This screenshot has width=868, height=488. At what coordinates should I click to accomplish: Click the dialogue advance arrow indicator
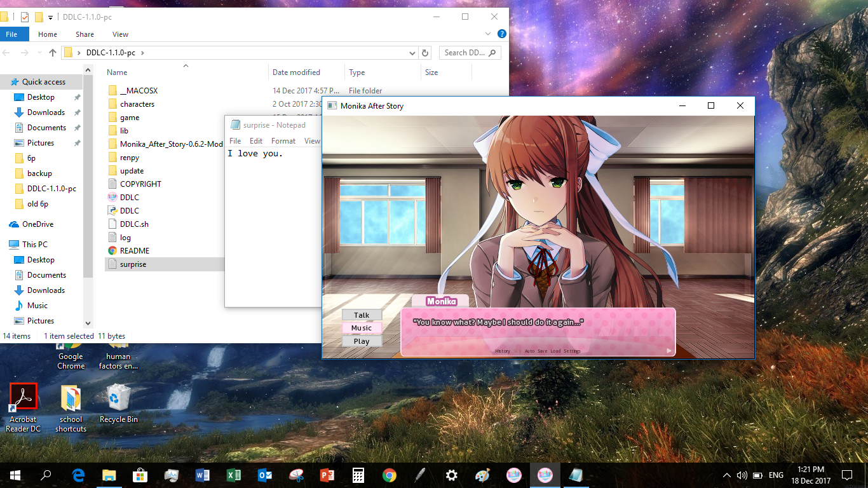pyautogui.click(x=668, y=351)
